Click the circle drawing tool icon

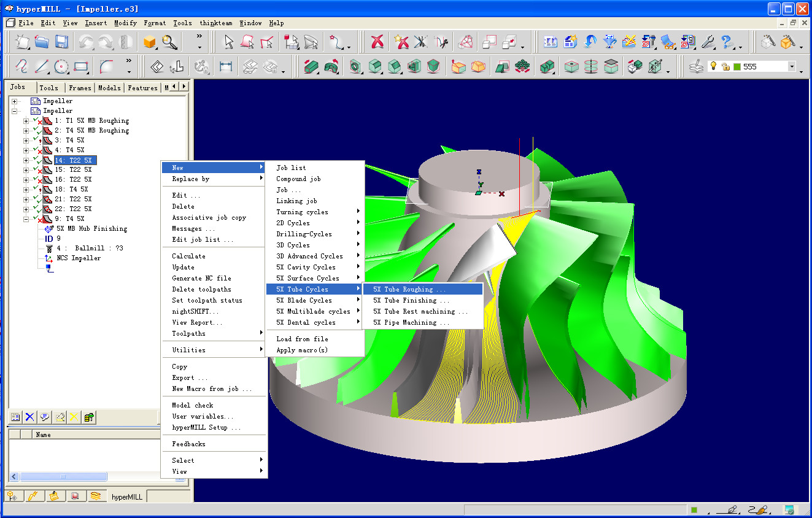pyautogui.click(x=61, y=66)
